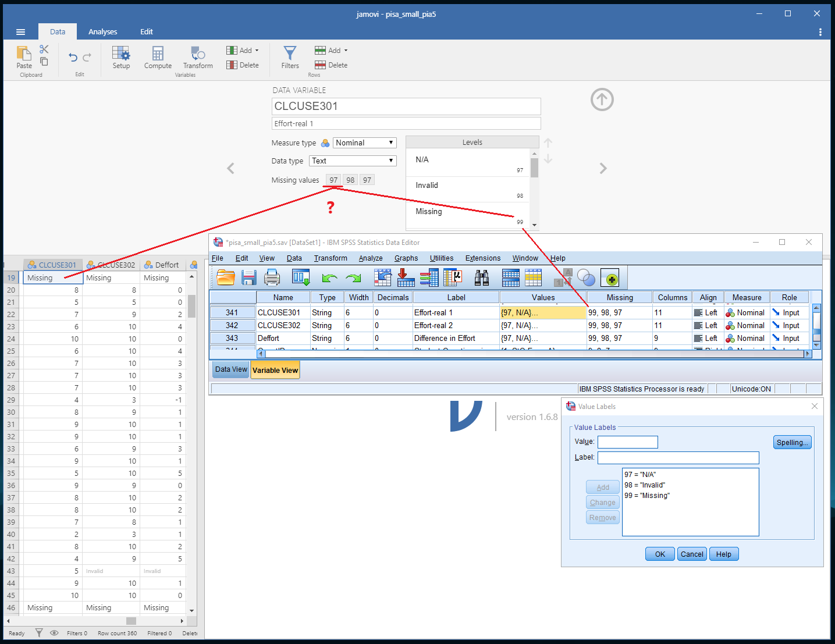Click SPSS Open data document folder icon
The width and height of the screenshot is (835, 644).
pyautogui.click(x=226, y=278)
